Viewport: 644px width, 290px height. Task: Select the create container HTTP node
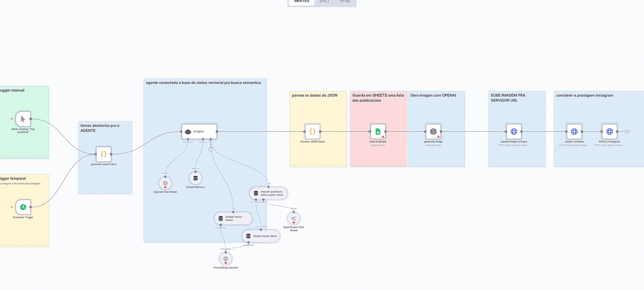coord(574,132)
